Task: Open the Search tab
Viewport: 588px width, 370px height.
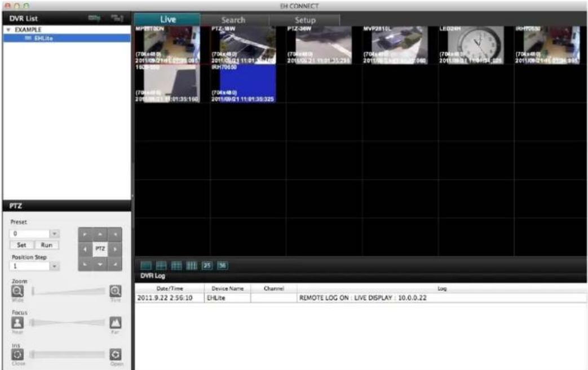Action: [233, 20]
